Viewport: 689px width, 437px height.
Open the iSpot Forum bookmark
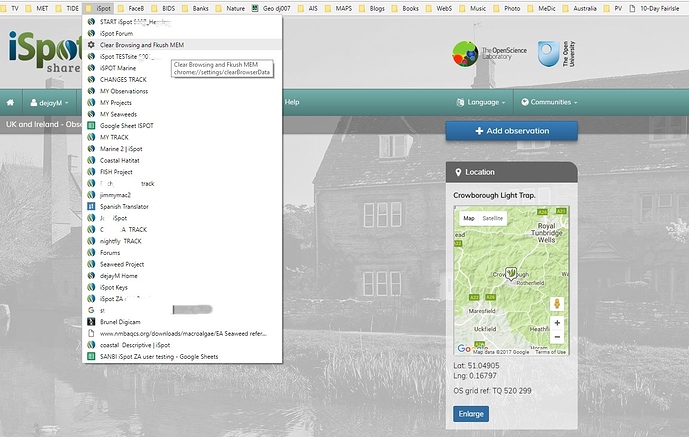[182, 33]
